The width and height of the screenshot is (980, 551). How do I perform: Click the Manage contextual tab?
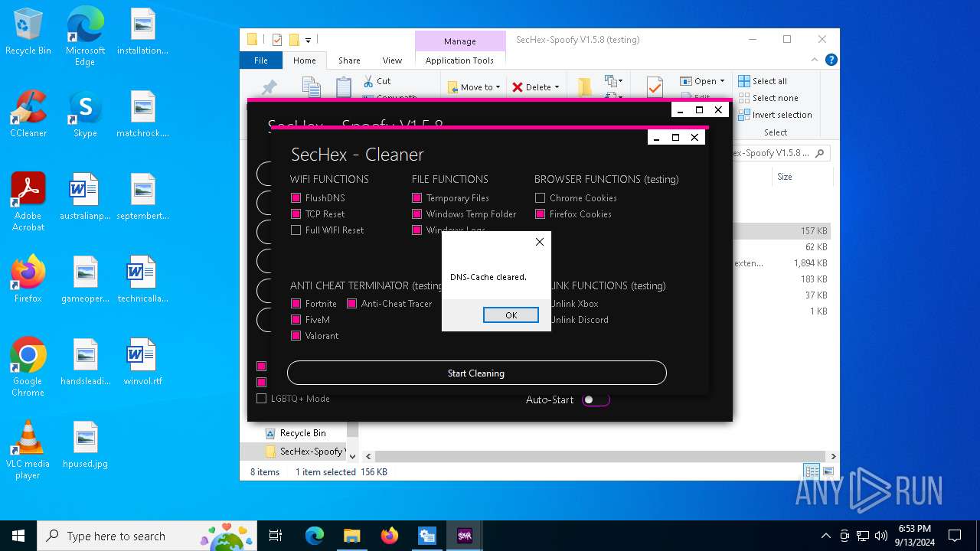click(460, 41)
